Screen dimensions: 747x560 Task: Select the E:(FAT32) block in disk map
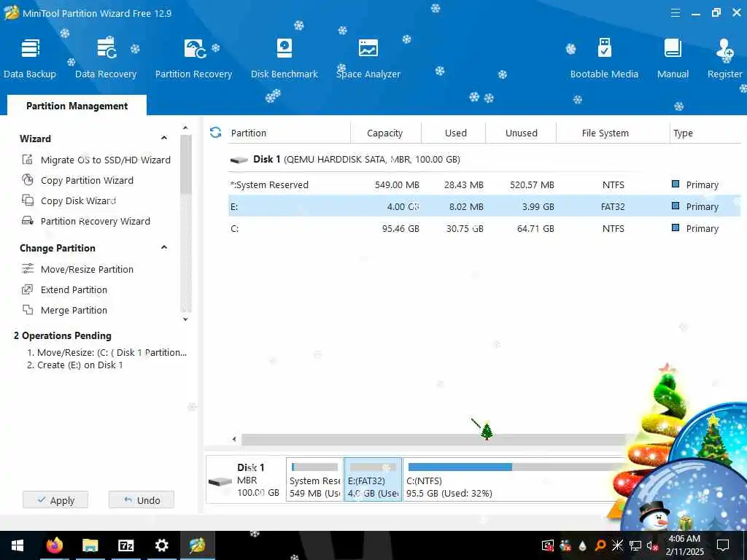373,480
